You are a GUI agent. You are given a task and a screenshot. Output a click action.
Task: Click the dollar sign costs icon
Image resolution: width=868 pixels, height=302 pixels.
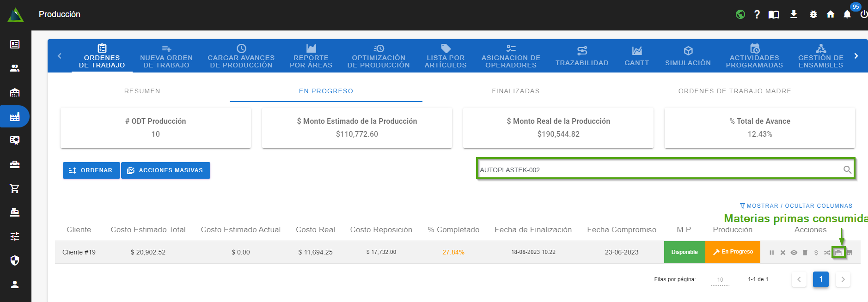816,253
